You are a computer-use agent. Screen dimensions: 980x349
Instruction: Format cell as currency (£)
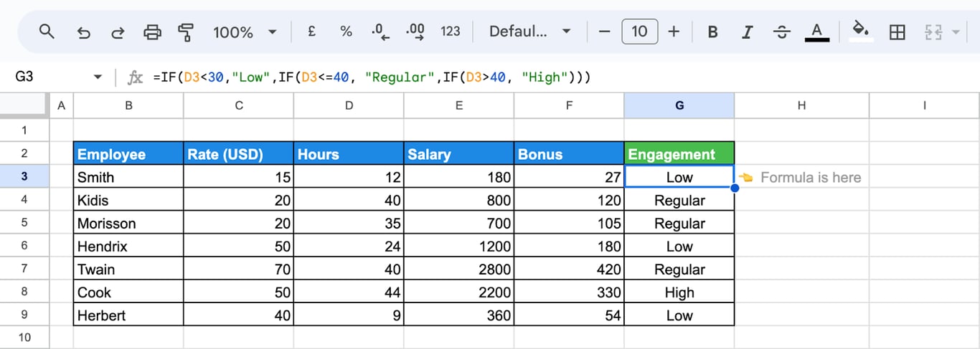pos(312,32)
